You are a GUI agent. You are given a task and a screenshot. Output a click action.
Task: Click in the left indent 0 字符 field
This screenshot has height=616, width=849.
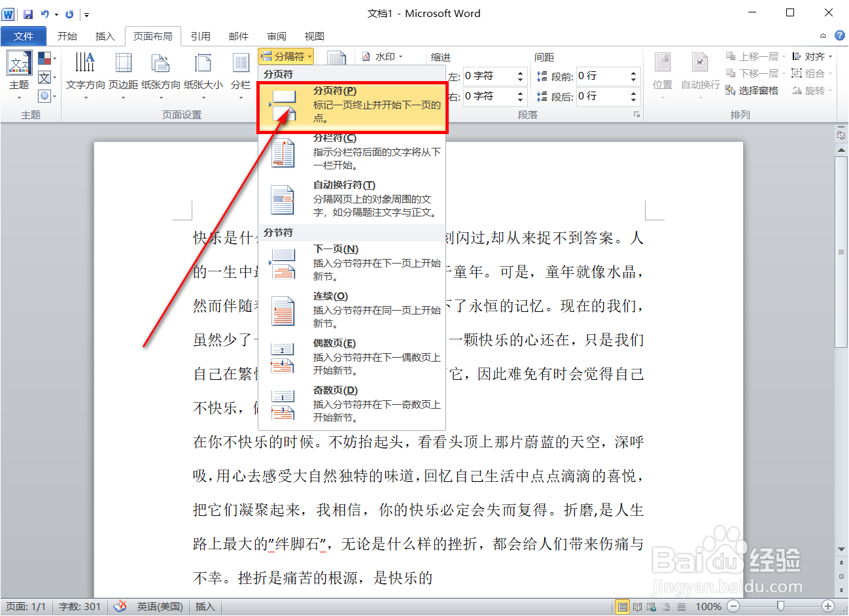tap(489, 77)
